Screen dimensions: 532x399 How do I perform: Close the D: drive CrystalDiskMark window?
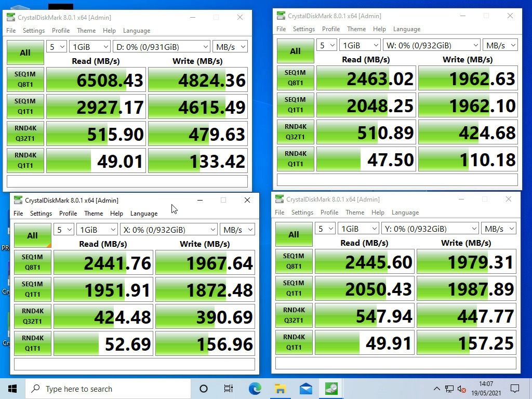click(x=240, y=17)
